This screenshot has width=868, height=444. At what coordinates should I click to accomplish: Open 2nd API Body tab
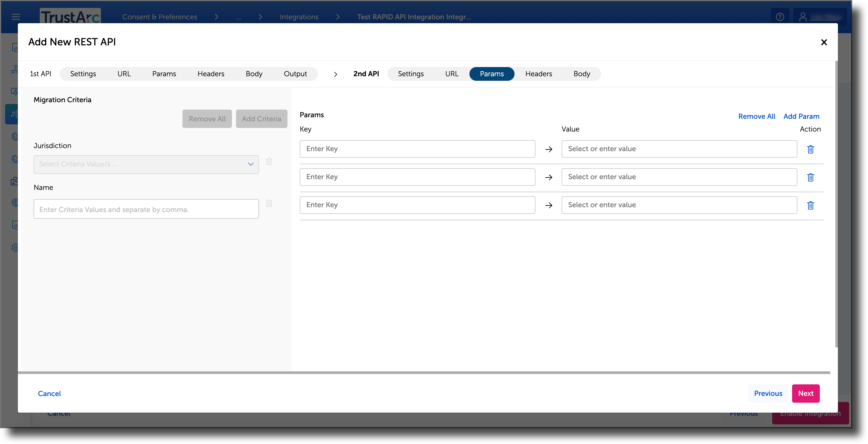(x=582, y=74)
